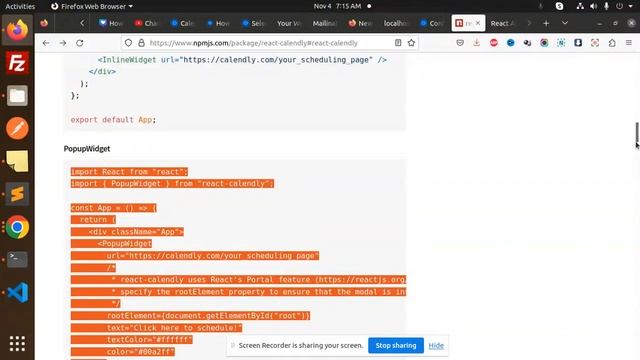The width and height of the screenshot is (640, 360).
Task: Open Skype tray indicator
Action: [560, 6]
